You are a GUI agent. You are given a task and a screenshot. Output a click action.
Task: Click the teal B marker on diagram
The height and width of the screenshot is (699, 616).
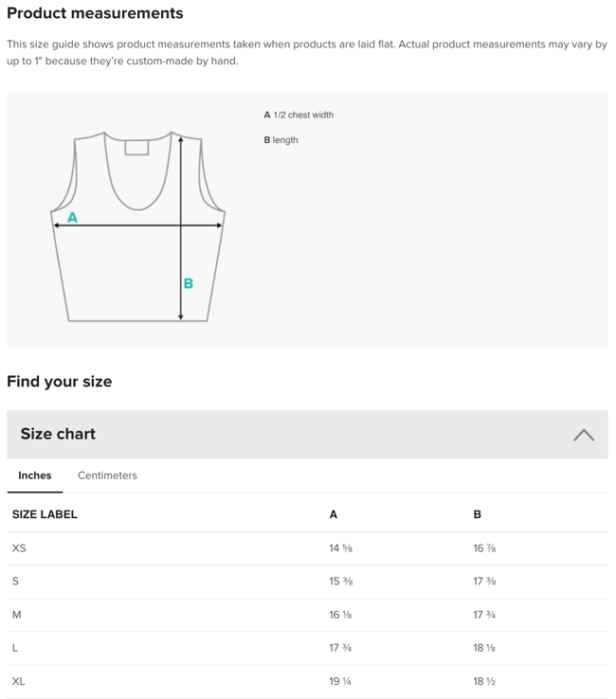coord(189,283)
